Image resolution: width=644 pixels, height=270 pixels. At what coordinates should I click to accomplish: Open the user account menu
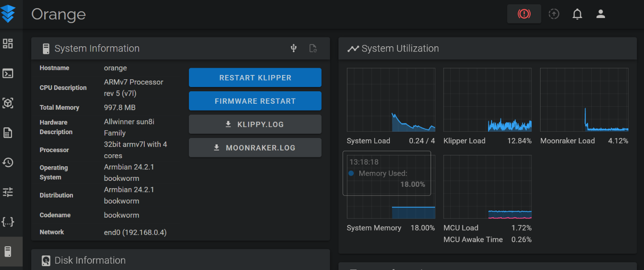[x=601, y=14]
